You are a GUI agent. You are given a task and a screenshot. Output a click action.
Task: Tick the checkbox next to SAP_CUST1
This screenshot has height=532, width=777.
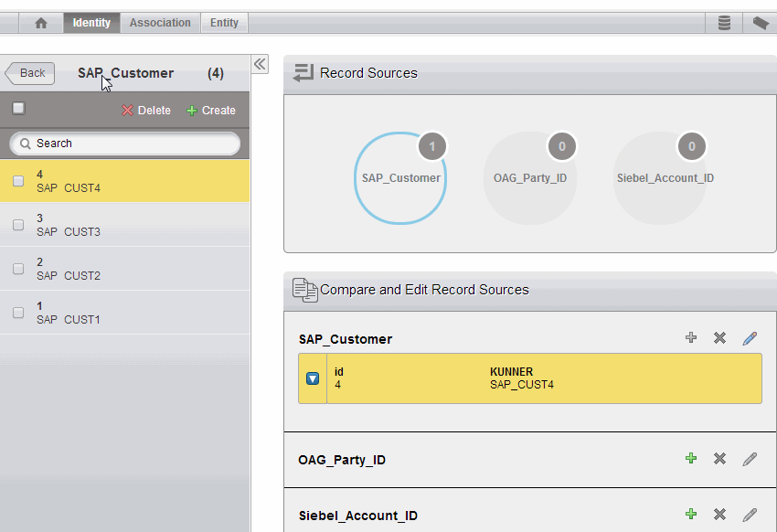[18, 313]
